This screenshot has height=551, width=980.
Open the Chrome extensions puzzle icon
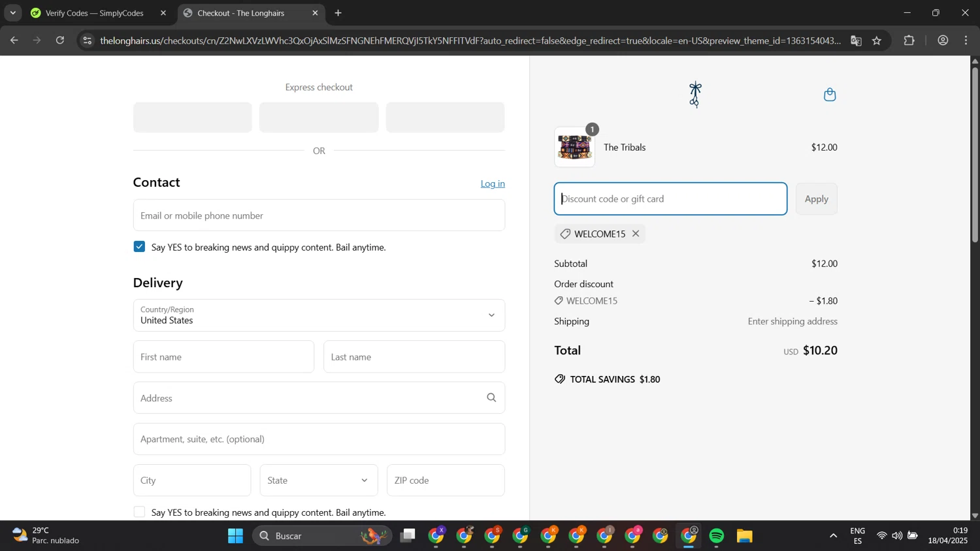[909, 40]
